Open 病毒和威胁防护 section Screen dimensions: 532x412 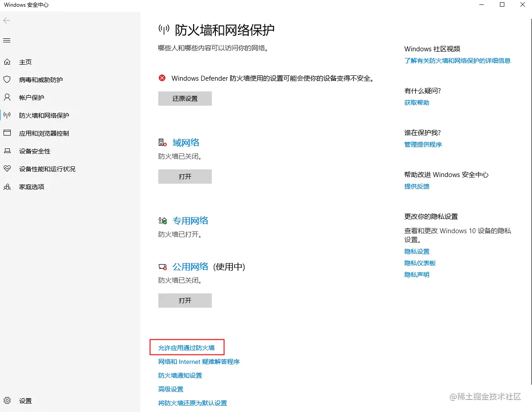pos(41,80)
